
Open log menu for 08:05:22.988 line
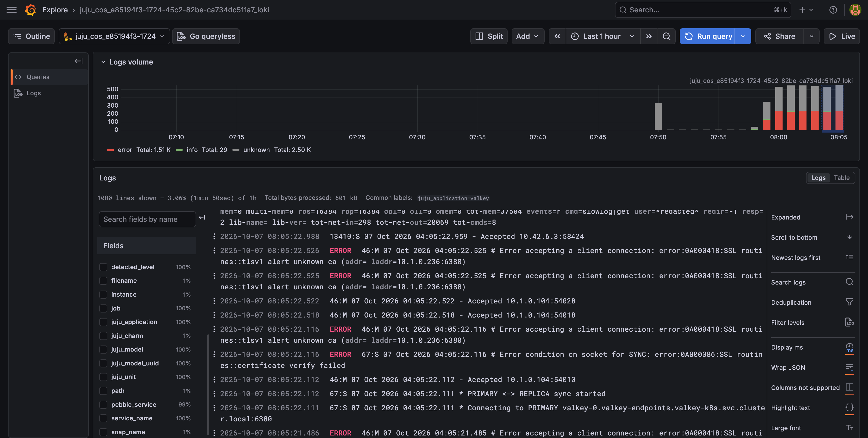click(214, 237)
